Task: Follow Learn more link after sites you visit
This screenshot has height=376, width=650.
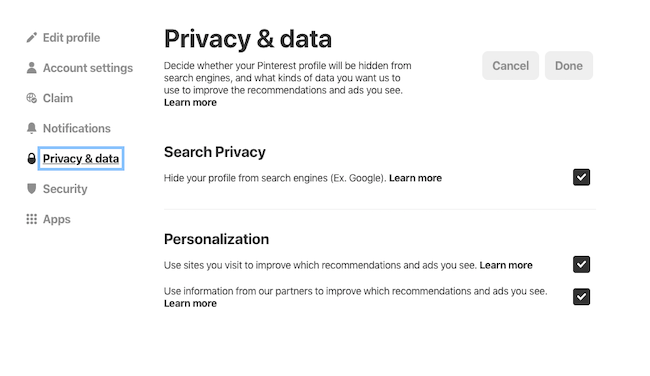Action: pos(506,265)
